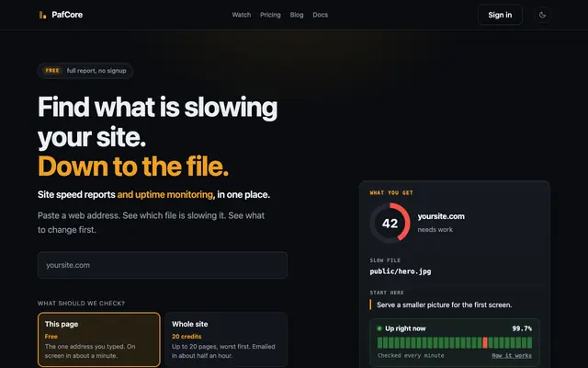This screenshot has width=588, height=368.
Task: Click the 'needs work' status text
Action: [x=435, y=229]
